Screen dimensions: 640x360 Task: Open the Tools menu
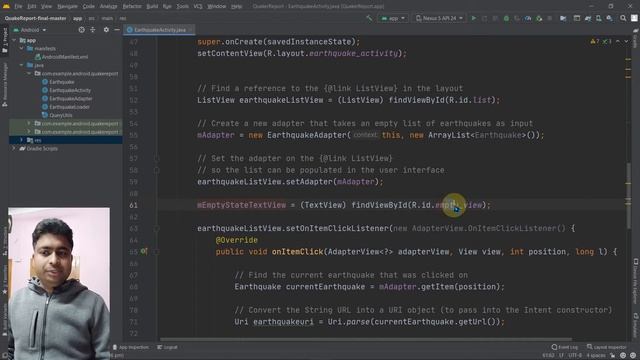click(182, 6)
